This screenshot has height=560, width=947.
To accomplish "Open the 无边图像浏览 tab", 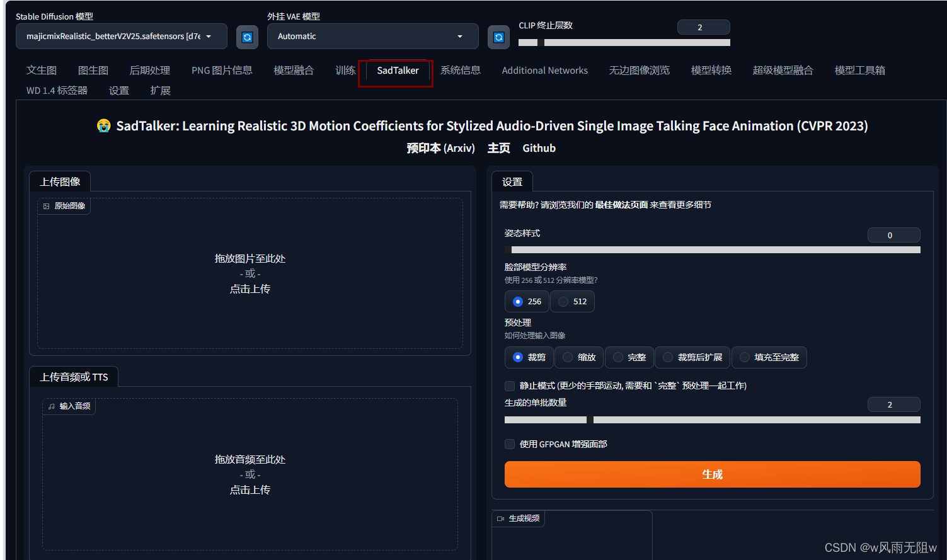I will tap(640, 71).
